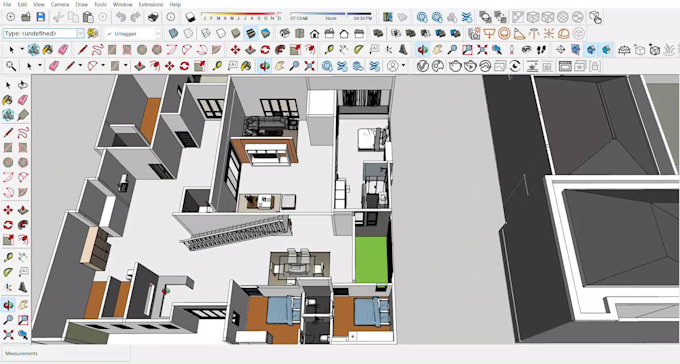680x364 pixels.
Task: Start render with the V-Ray teapot icon
Action: pos(455,66)
